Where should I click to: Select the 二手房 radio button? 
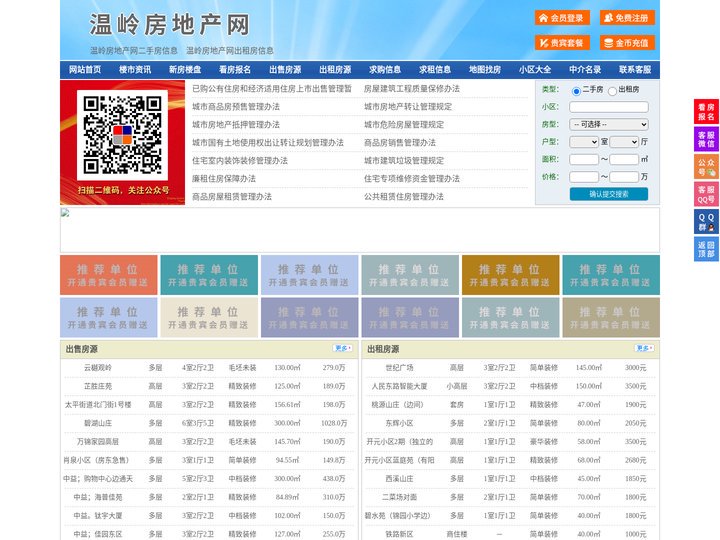[x=576, y=91]
